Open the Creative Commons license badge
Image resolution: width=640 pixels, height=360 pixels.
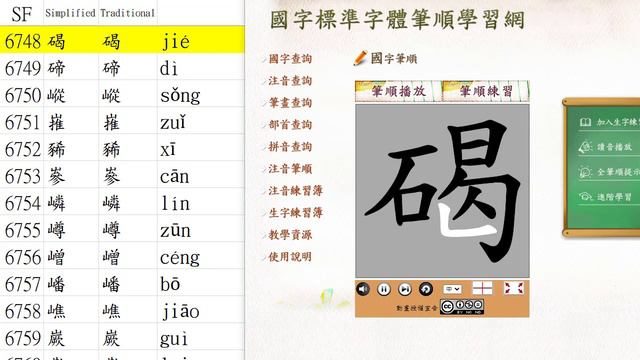462,307
